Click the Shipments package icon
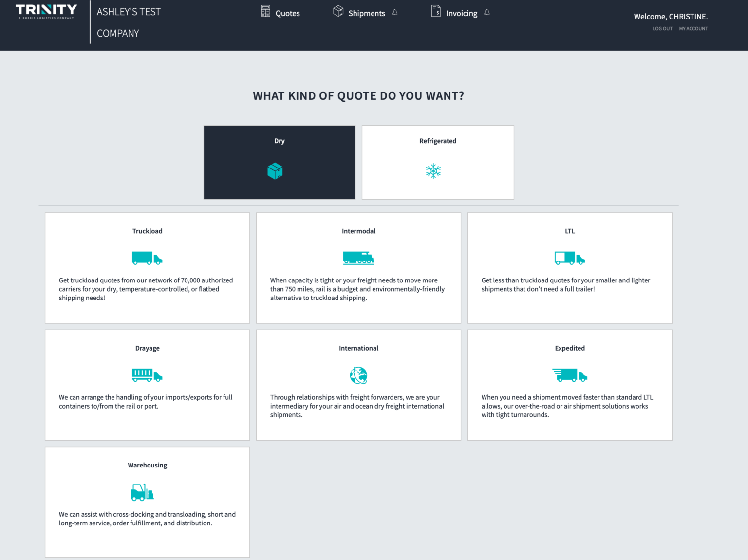 pos(338,11)
